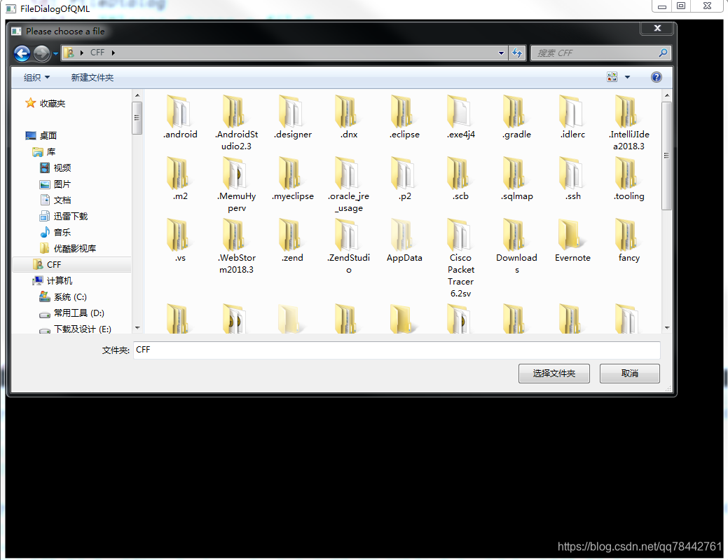Viewport: 728px width, 560px height.
Task: Select 库 in the navigation tree
Action: [44, 152]
